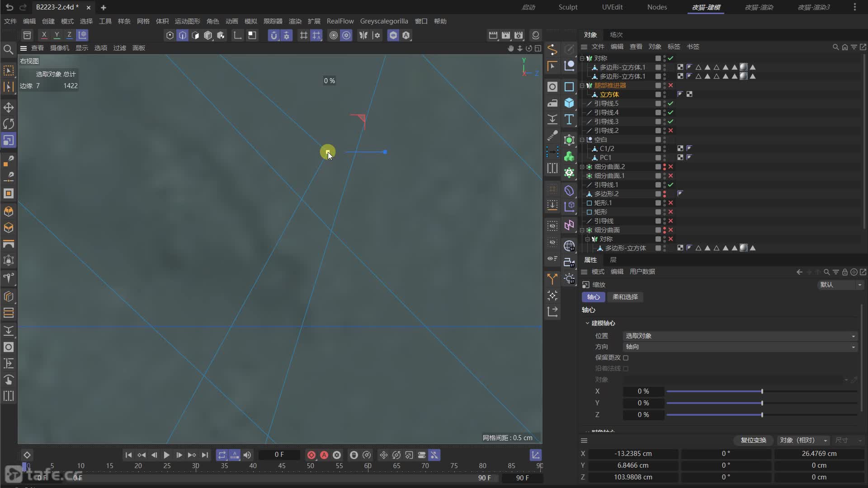Click the X position coordinate field
Viewport: 868px width, 488px height.
pyautogui.click(x=633, y=454)
